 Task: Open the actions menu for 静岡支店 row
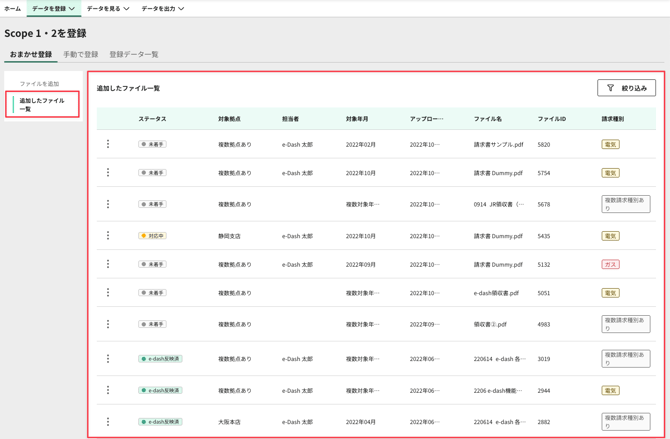(108, 236)
